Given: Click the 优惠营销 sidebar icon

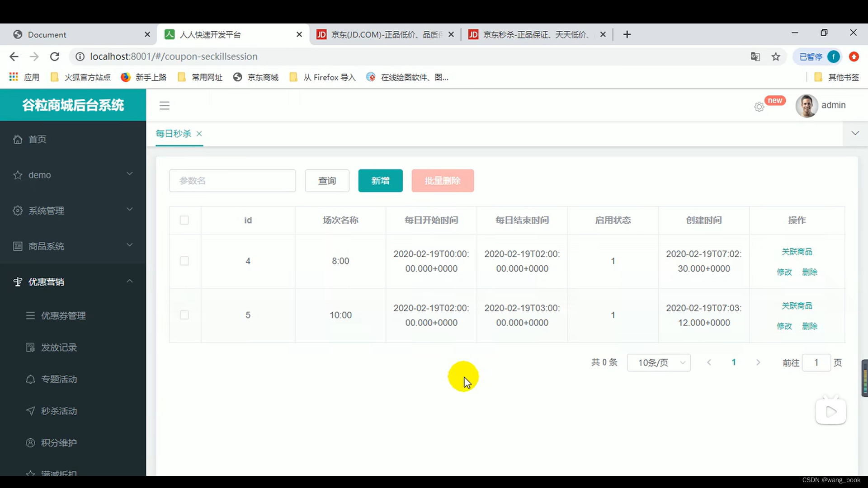Looking at the screenshot, I should click(17, 281).
